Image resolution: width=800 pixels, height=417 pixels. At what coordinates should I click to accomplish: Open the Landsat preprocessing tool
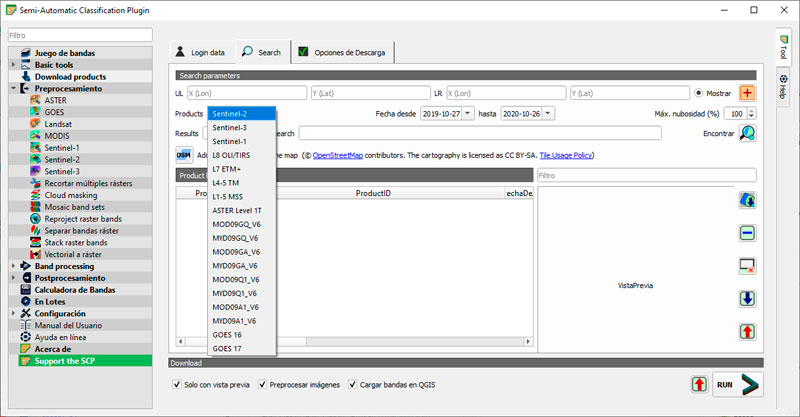[58, 124]
